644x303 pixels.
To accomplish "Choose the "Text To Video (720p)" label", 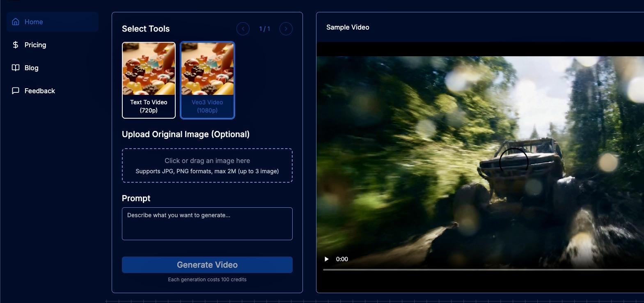I will pyautogui.click(x=149, y=106).
